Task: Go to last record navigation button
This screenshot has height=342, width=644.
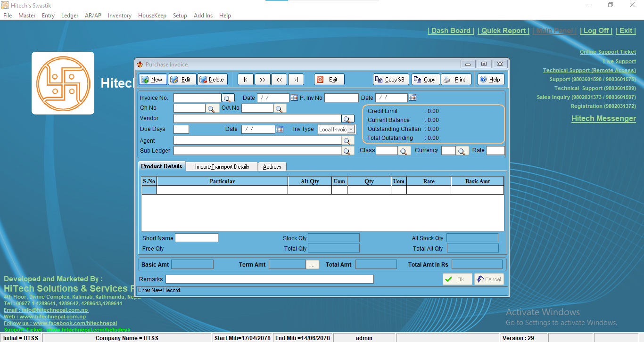Action: (296, 80)
